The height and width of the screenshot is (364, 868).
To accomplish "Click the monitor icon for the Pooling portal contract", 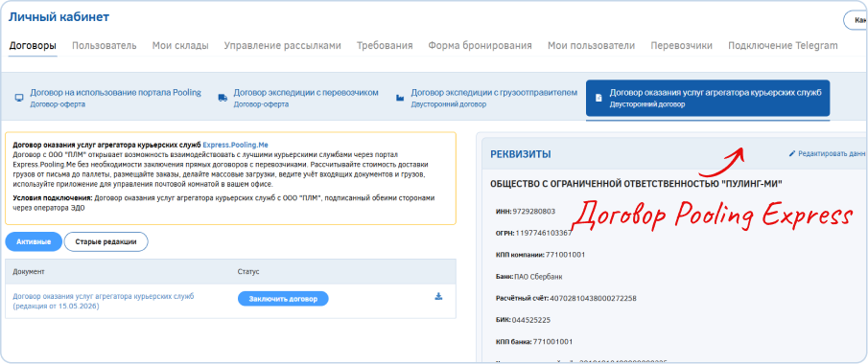I will pos(19,98).
